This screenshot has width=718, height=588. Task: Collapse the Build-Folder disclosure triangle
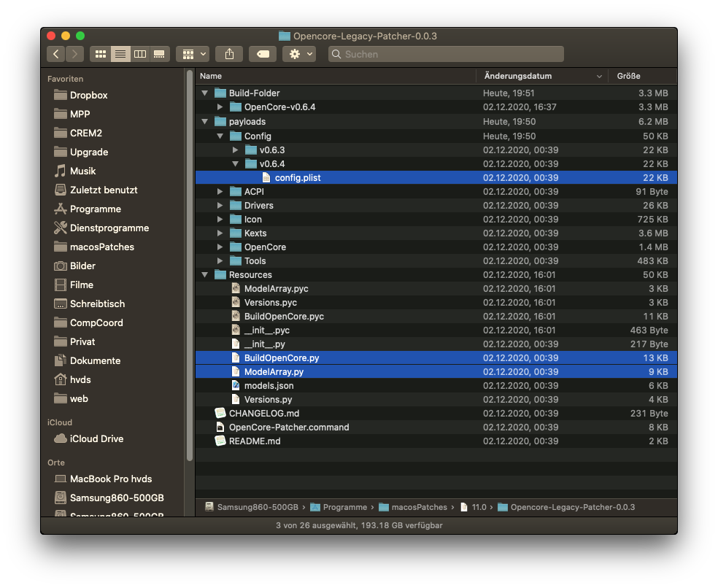pyautogui.click(x=205, y=93)
